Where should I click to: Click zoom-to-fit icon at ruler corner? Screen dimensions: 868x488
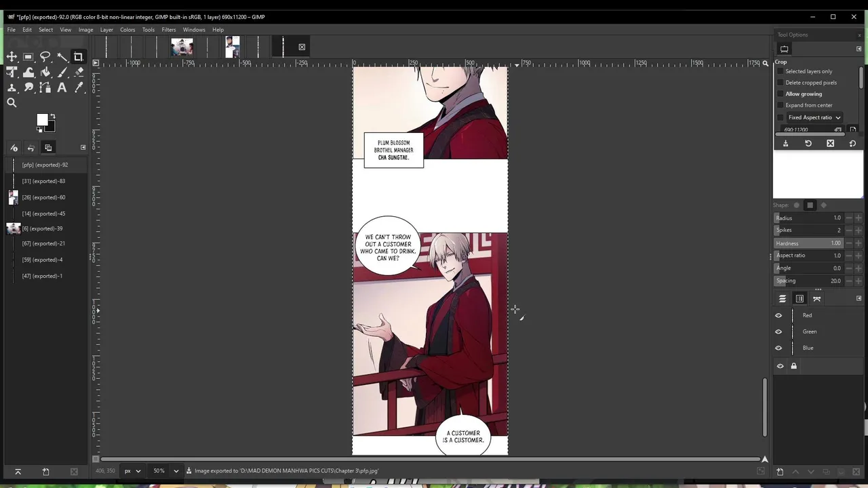pos(765,63)
